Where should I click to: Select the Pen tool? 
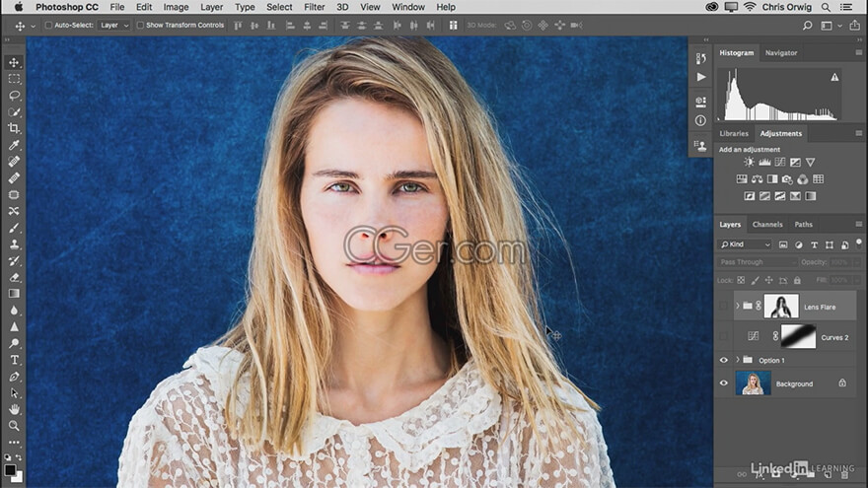(14, 377)
